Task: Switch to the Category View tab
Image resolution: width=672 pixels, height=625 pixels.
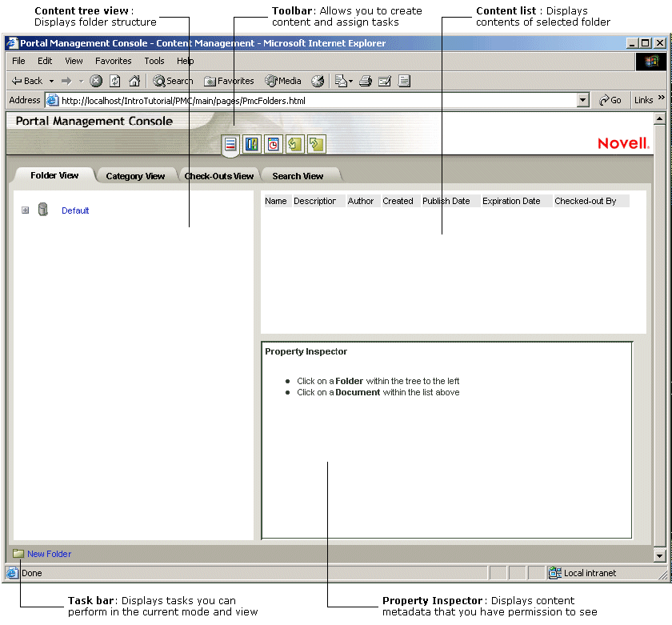Action: click(x=135, y=176)
